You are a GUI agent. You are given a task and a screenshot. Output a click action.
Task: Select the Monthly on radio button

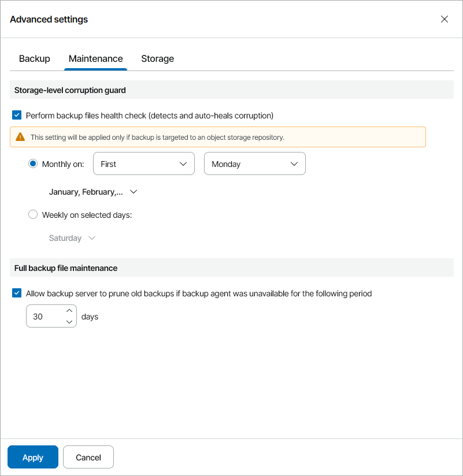[x=33, y=164]
